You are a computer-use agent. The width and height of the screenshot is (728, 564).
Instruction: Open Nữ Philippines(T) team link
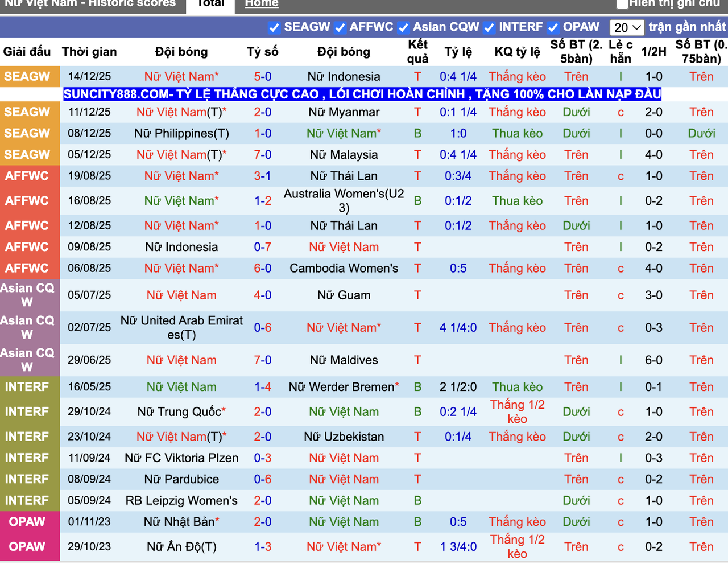coord(181,134)
